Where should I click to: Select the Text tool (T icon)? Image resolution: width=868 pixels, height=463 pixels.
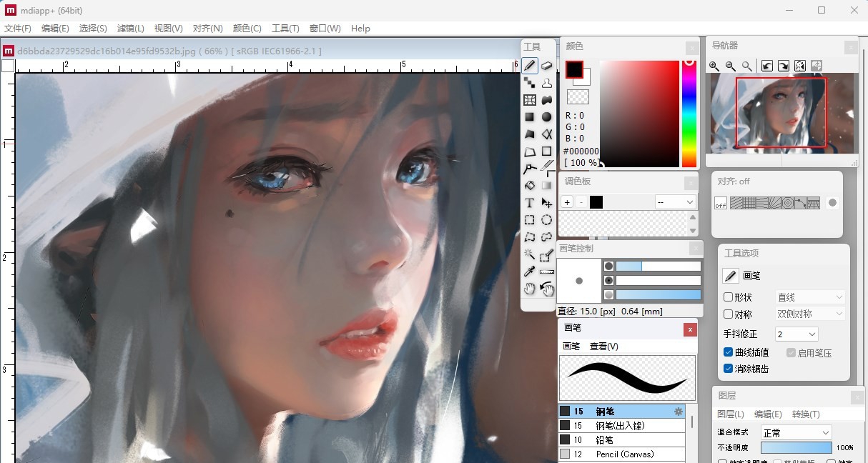point(530,203)
